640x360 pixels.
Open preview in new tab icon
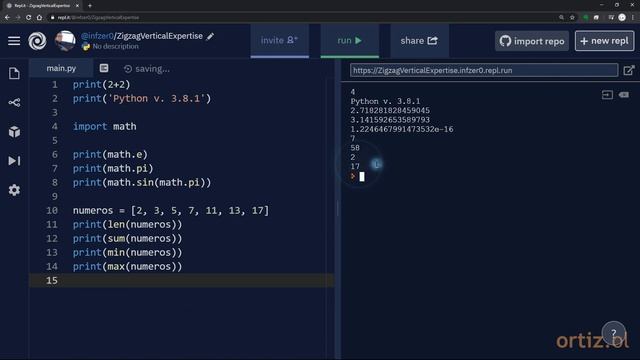click(x=629, y=70)
